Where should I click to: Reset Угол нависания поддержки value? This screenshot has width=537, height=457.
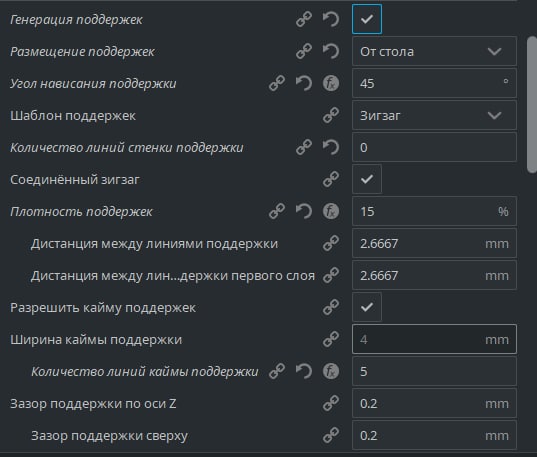point(304,83)
